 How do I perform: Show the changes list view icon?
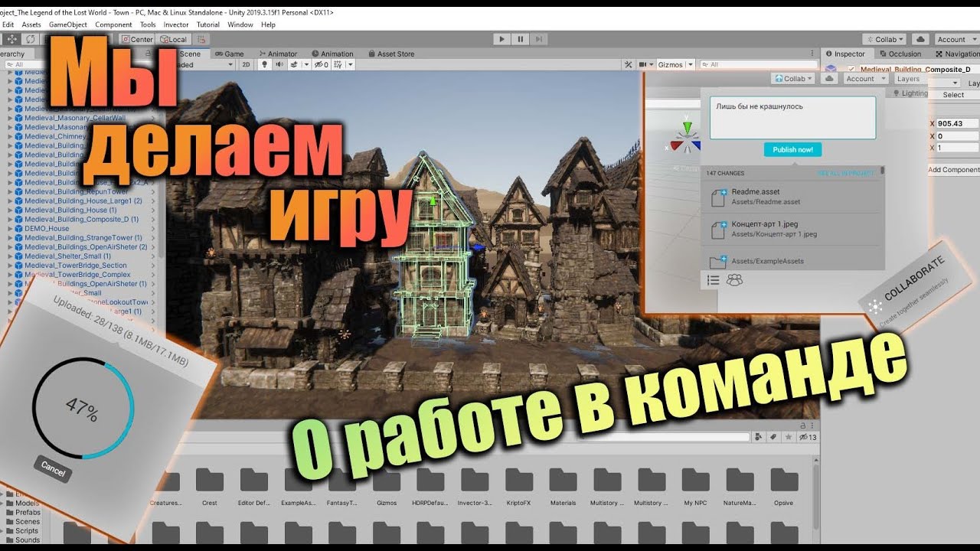point(713,280)
